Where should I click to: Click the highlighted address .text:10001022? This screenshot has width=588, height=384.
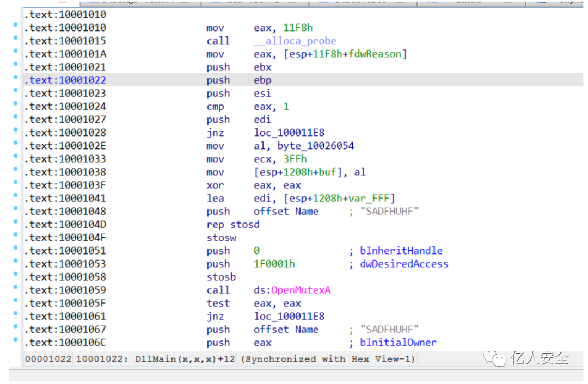tap(65, 80)
